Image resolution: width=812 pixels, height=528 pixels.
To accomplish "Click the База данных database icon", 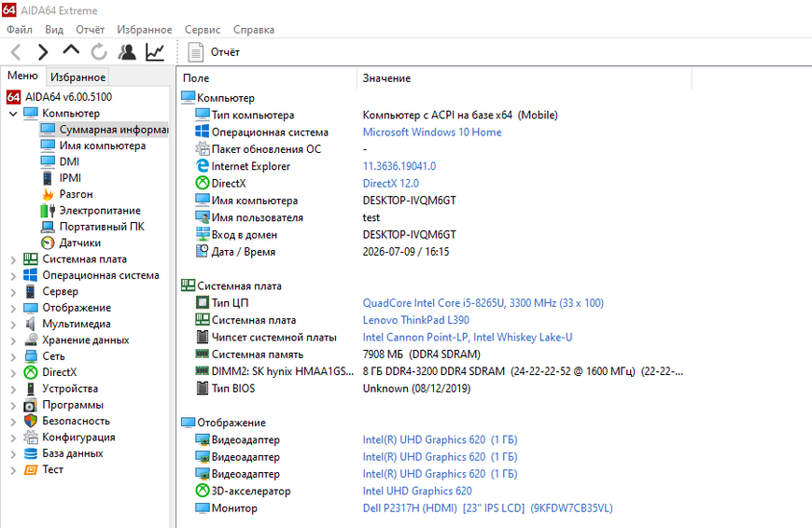I will tap(31, 453).
